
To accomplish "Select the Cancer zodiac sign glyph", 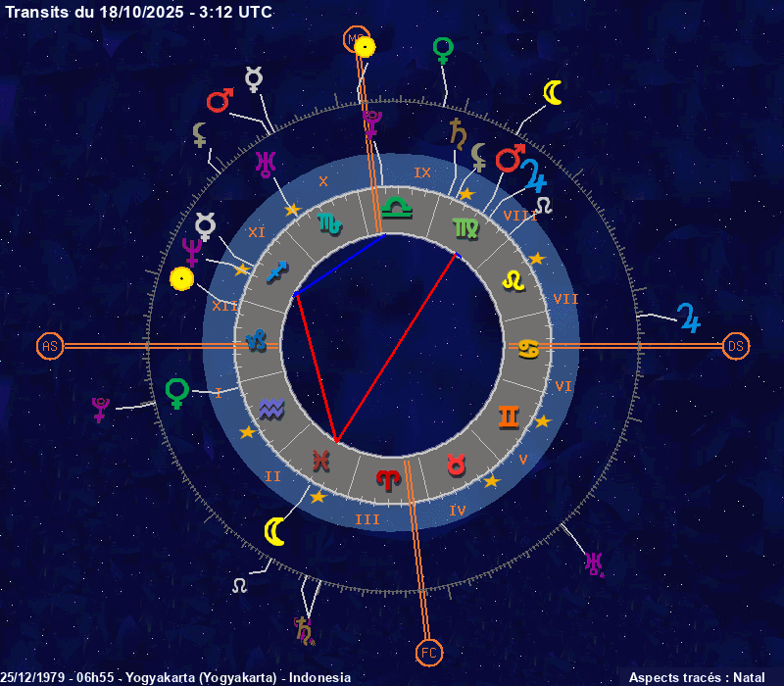I will point(529,347).
